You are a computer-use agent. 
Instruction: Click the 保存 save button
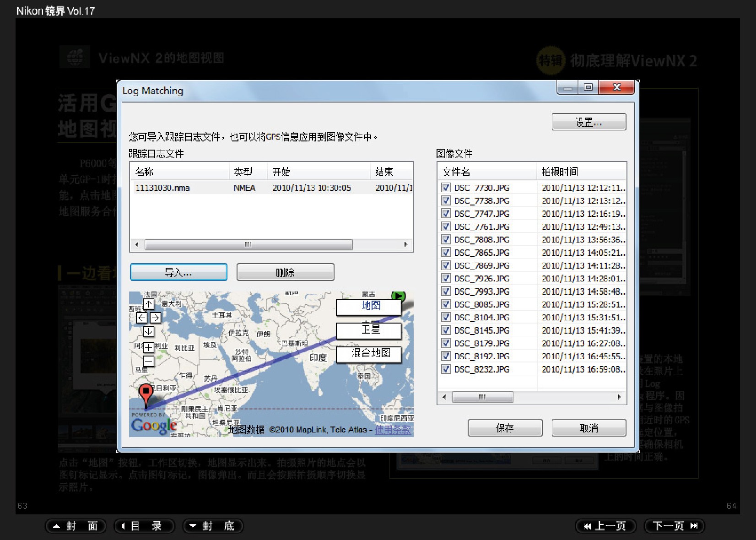click(x=505, y=428)
